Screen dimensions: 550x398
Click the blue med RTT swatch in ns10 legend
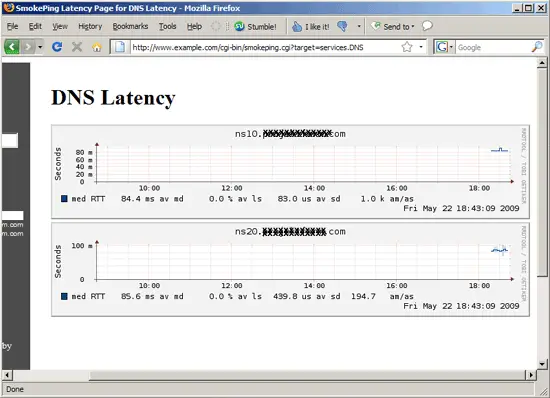pyautogui.click(x=64, y=199)
